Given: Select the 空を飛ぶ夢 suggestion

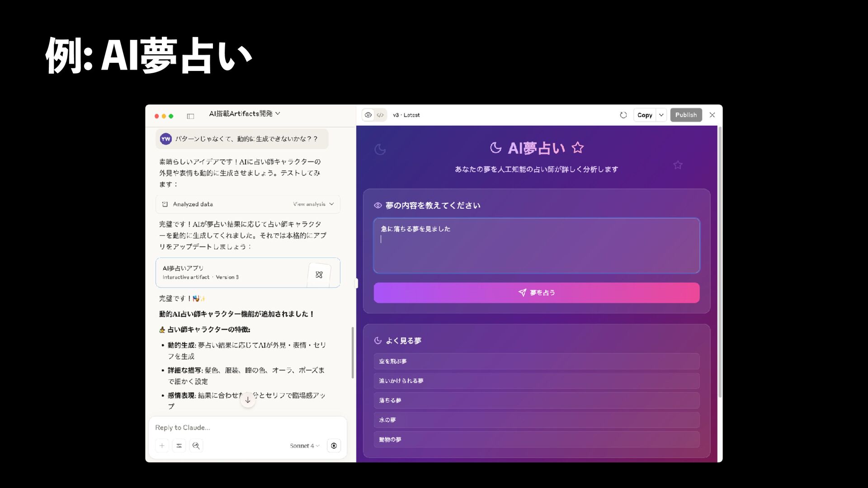Looking at the screenshot, I should click(537, 361).
